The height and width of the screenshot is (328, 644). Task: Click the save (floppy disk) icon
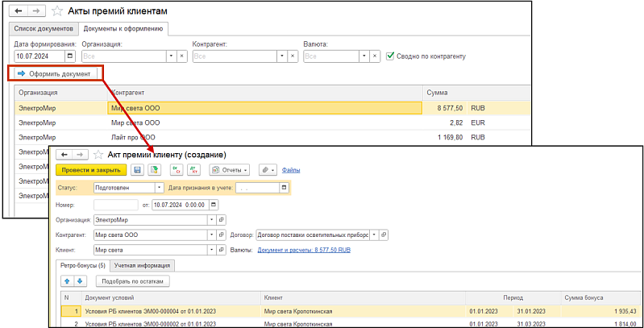coord(138,169)
